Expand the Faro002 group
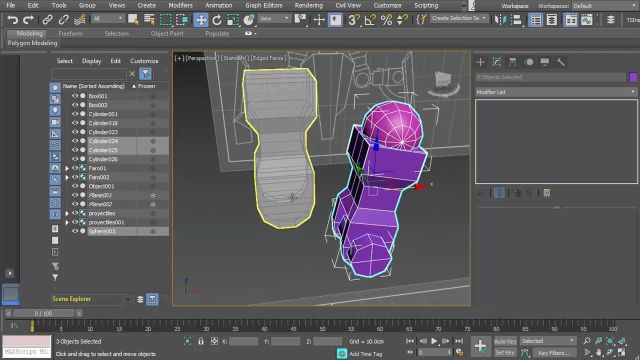This screenshot has width=640, height=360. [67, 177]
